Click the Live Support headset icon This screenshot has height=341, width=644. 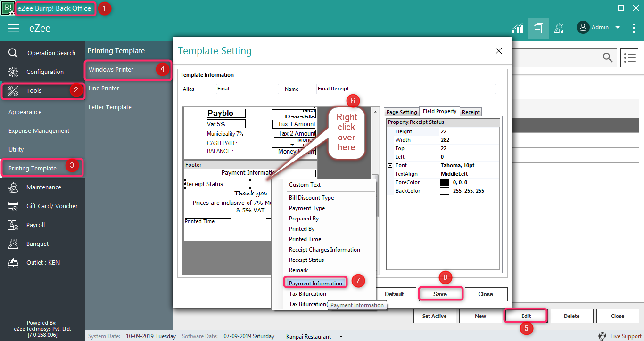click(602, 336)
